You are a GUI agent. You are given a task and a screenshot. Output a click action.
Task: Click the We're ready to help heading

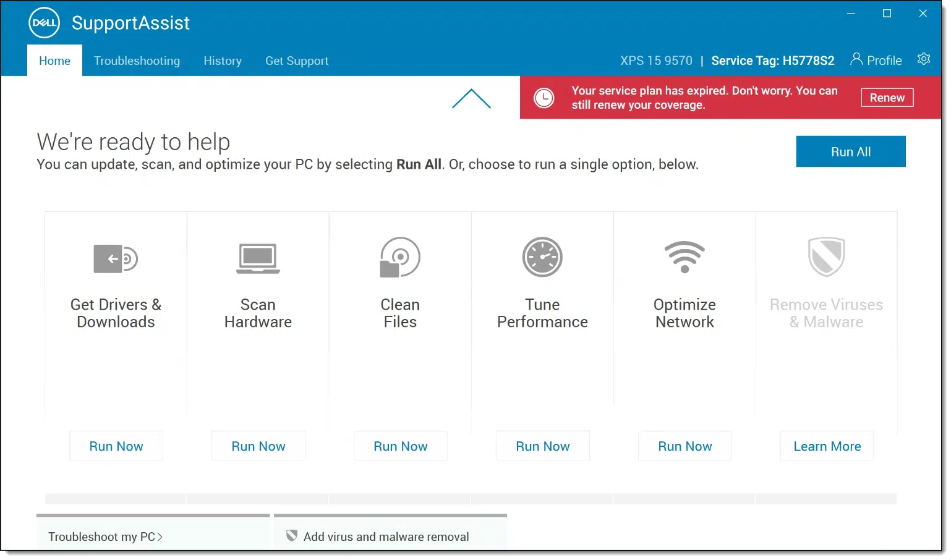(134, 142)
